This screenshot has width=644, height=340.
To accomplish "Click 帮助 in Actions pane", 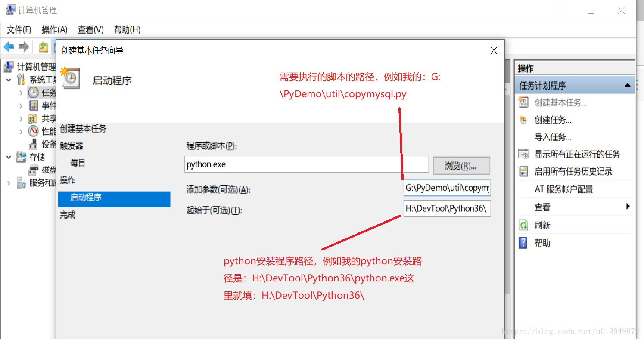I will [542, 243].
